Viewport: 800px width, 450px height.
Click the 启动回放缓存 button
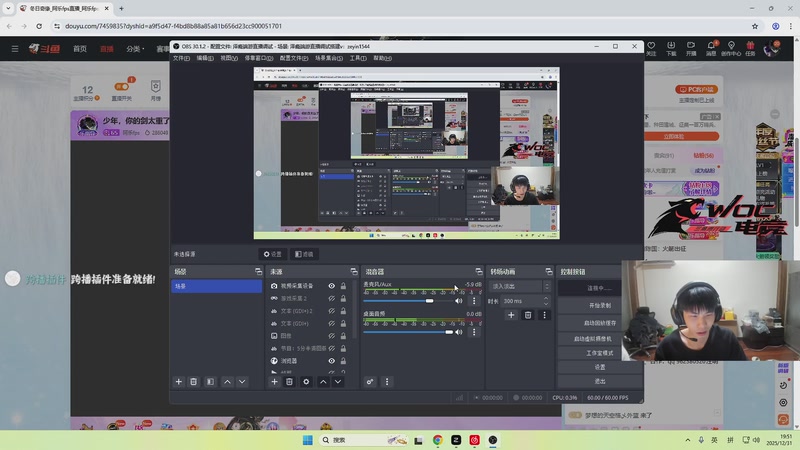599,323
